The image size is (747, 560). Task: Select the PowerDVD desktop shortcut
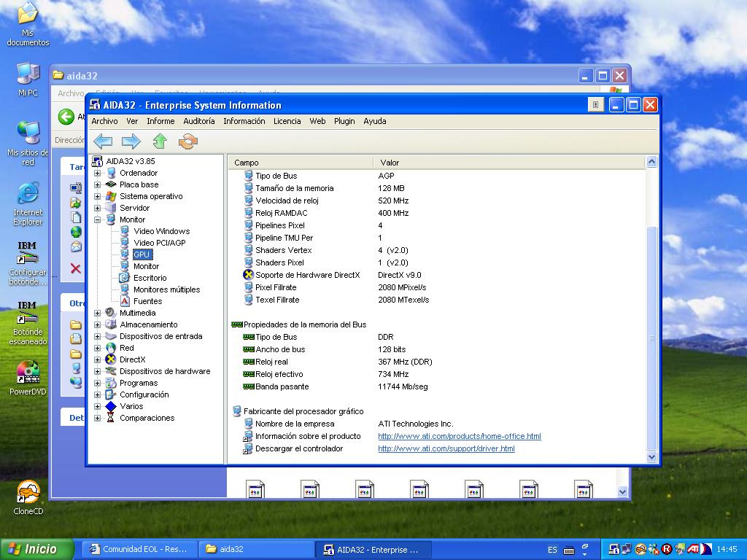(x=28, y=378)
